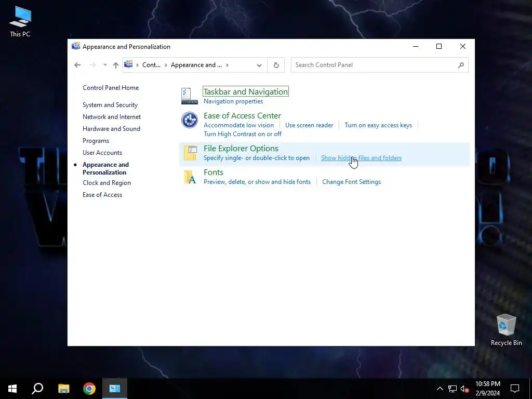
Task: Open System and Security category
Action: tap(110, 105)
